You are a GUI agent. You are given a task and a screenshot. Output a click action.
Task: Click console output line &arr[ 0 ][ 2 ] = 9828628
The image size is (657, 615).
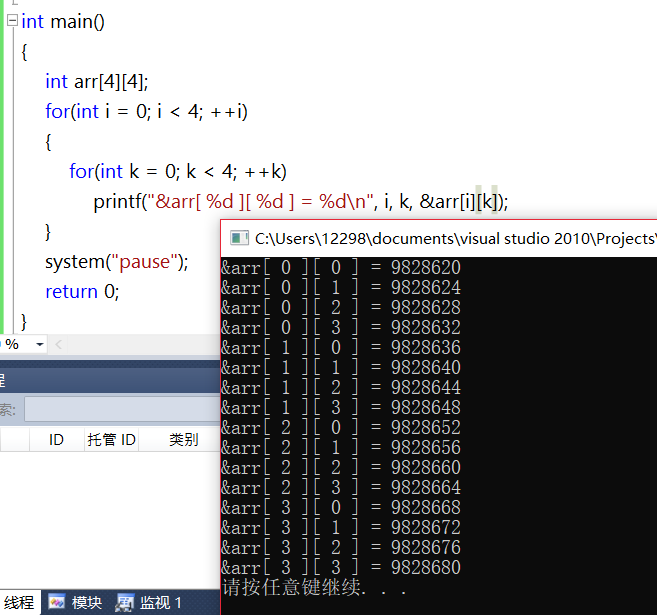coord(341,308)
